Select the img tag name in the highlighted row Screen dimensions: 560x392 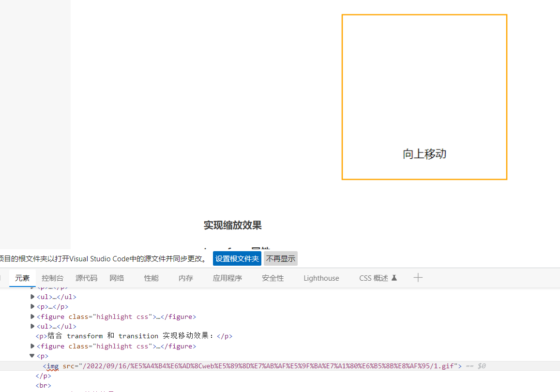tap(52, 366)
